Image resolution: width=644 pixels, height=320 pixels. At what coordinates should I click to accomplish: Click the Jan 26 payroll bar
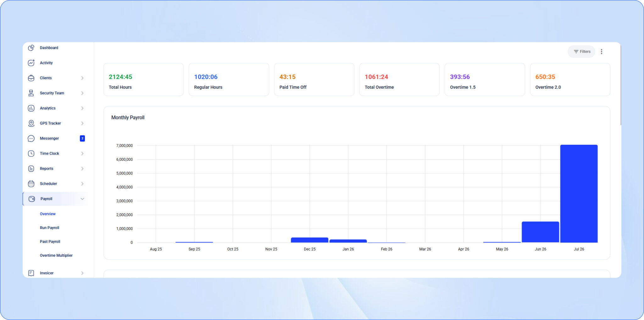(348, 241)
